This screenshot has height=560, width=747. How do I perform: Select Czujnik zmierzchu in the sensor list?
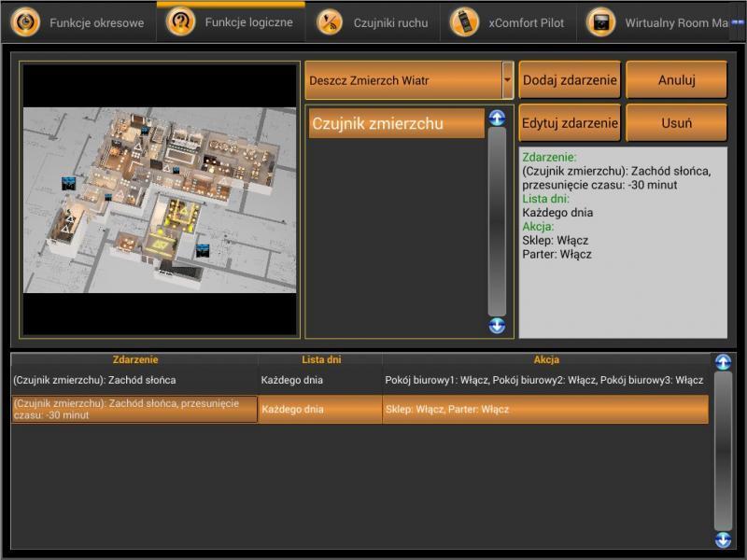pyautogui.click(x=396, y=123)
